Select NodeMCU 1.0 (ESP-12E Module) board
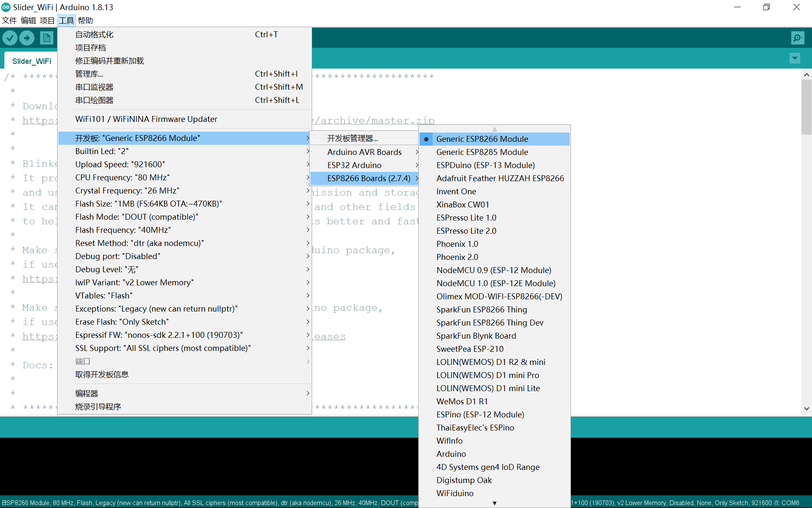Viewport: 812px width, 508px height. [496, 283]
